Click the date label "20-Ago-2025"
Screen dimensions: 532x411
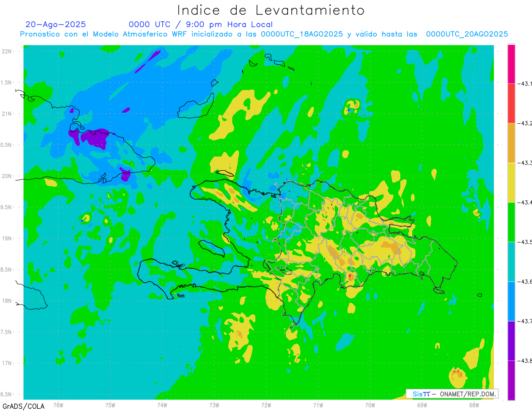tap(55, 24)
